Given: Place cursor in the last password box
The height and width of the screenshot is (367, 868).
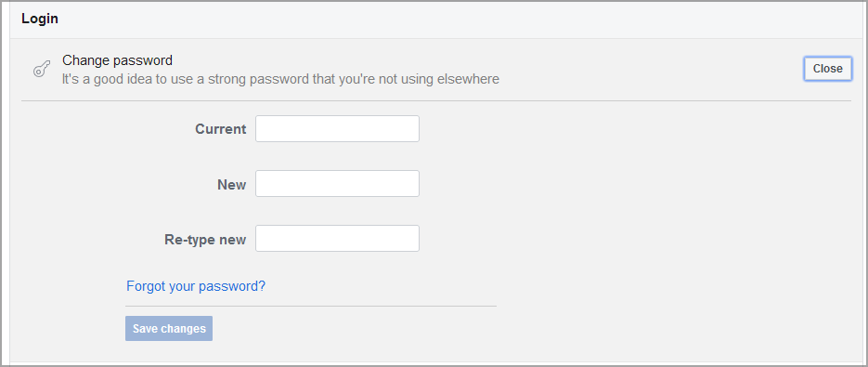Looking at the screenshot, I should click(337, 239).
